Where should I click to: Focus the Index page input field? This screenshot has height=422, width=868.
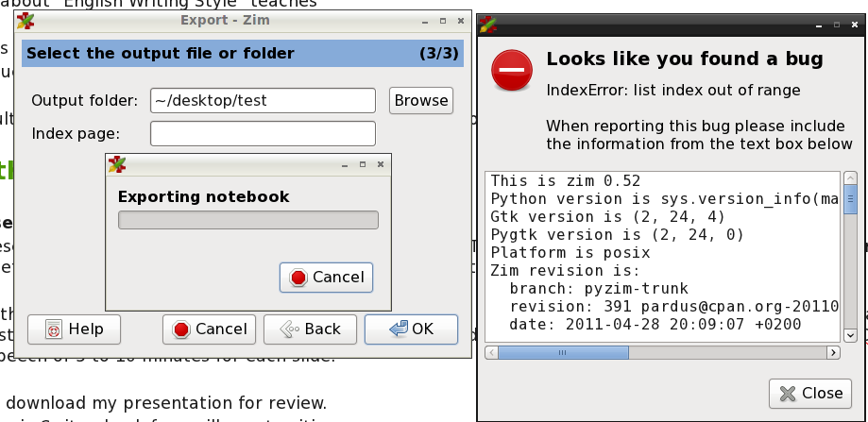[263, 133]
